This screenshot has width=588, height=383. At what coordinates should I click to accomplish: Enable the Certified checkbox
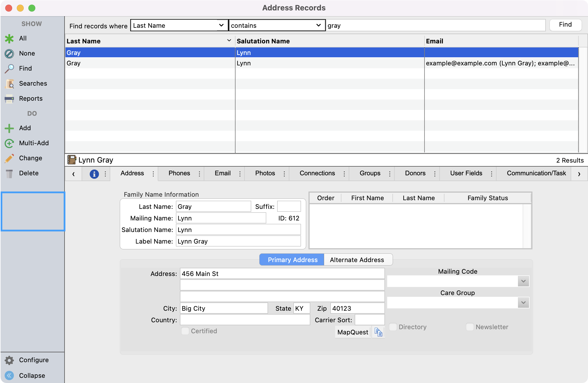pos(185,331)
